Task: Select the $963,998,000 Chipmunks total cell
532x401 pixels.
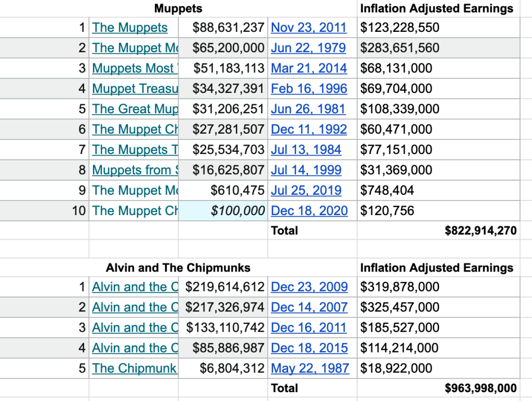Action: click(480, 388)
